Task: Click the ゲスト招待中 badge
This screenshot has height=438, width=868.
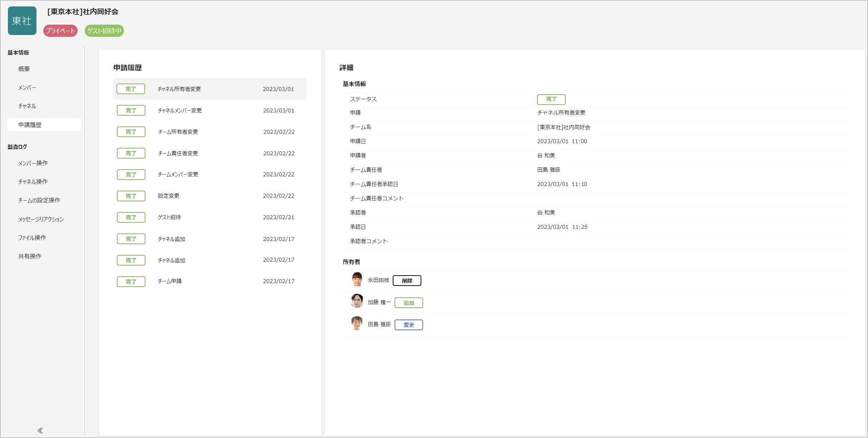Action: point(104,31)
